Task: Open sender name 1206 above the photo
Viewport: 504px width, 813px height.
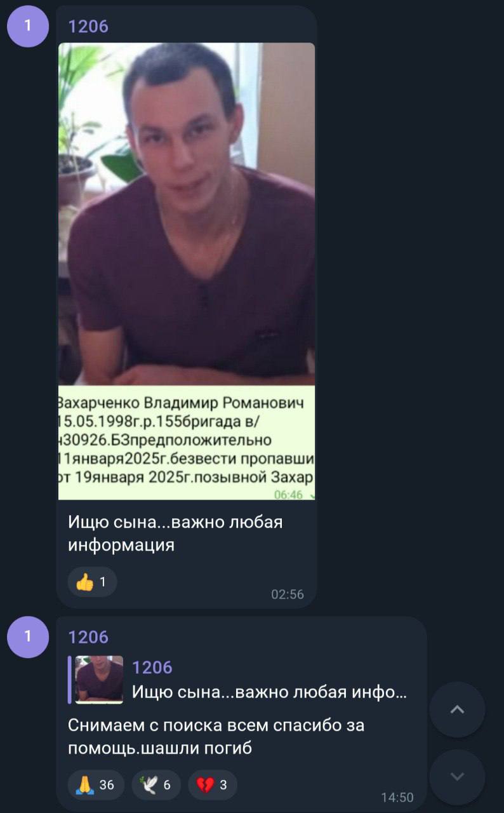Action: [x=88, y=26]
